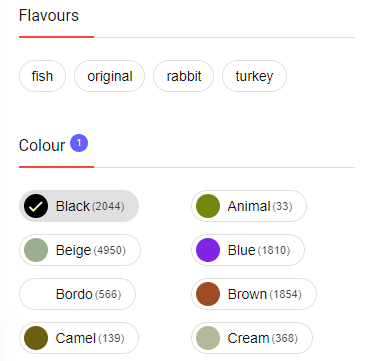The image size is (369, 361).
Task: Select the rust Brown colour circle
Action: 208,294
